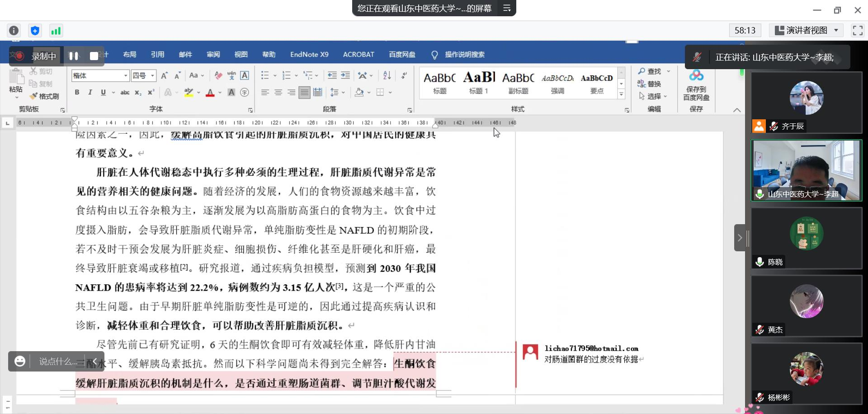Viewport: 868px width, 414px height.
Task: Open 审阅 ribbon tab
Action: pos(213,55)
